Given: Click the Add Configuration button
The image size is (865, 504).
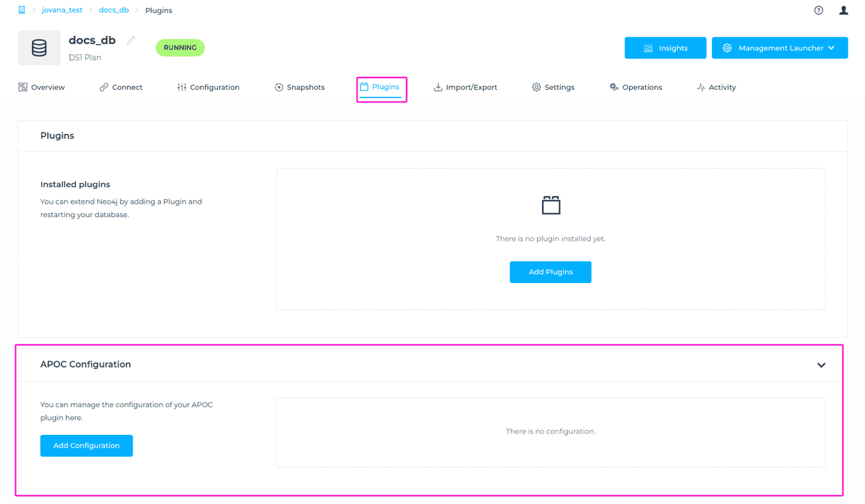Looking at the screenshot, I should 86,446.
